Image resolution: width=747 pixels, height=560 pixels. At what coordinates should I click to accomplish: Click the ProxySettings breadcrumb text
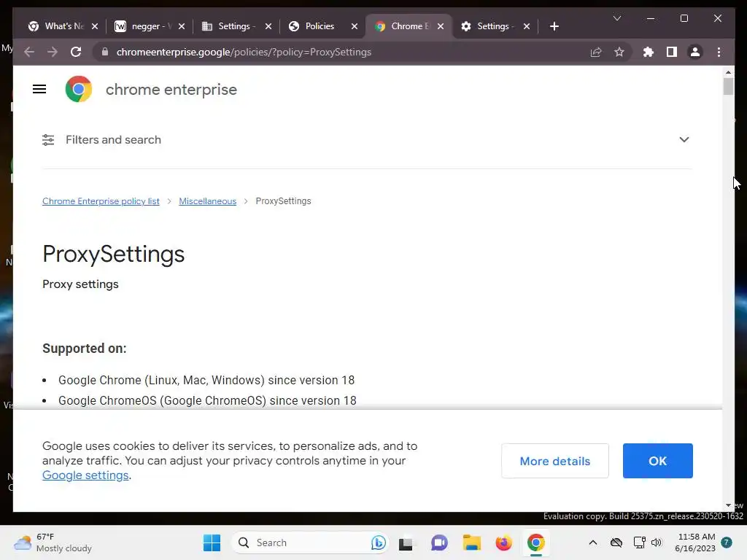pyautogui.click(x=284, y=201)
